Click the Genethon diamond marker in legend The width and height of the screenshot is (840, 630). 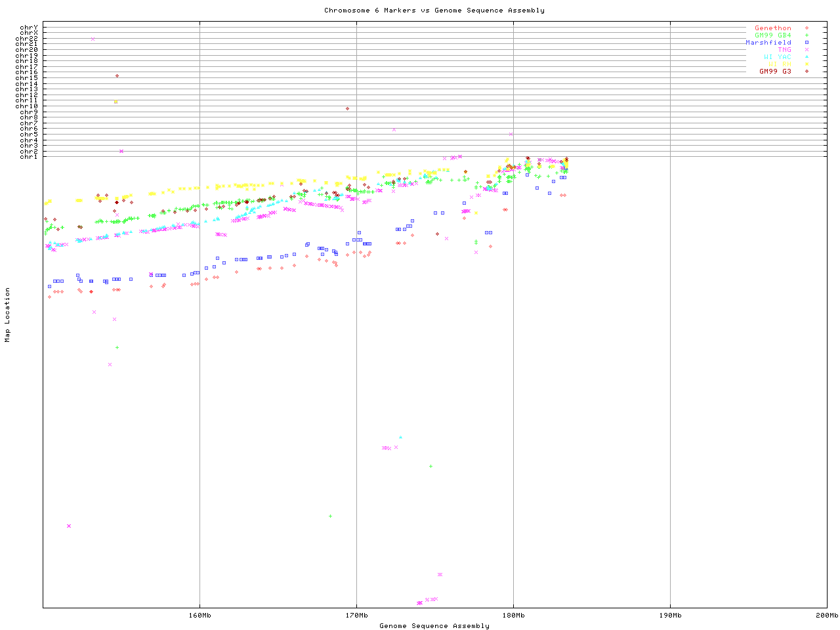[x=807, y=28]
